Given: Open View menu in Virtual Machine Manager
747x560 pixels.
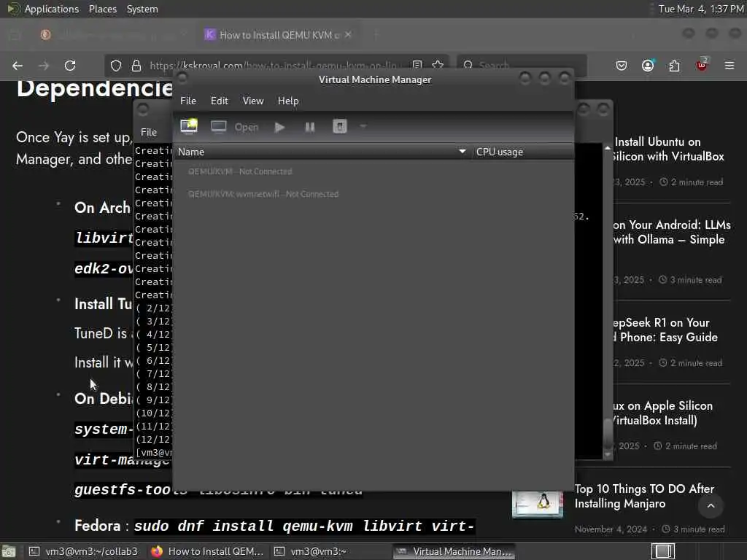Looking at the screenshot, I should pyautogui.click(x=253, y=101).
